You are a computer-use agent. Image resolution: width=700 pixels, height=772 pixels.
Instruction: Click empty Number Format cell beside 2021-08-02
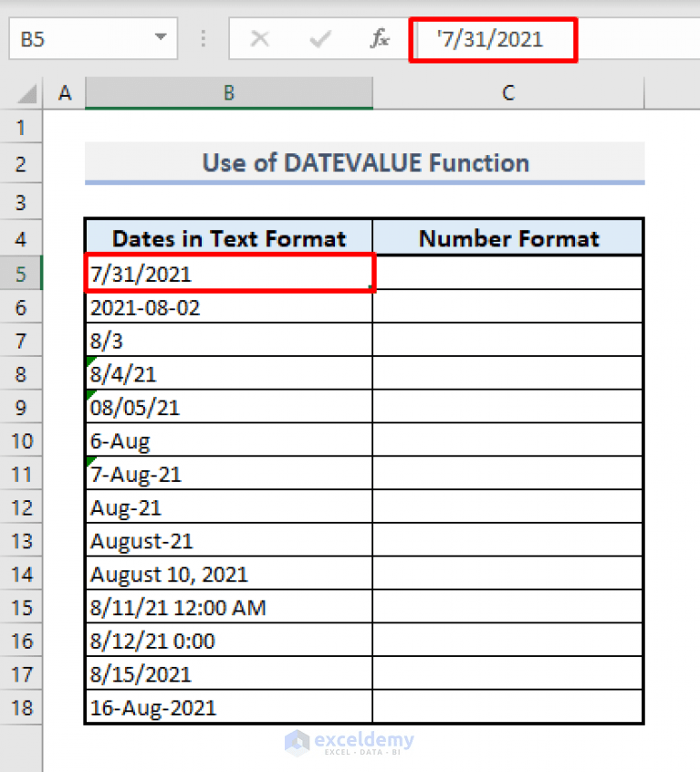[x=507, y=307]
